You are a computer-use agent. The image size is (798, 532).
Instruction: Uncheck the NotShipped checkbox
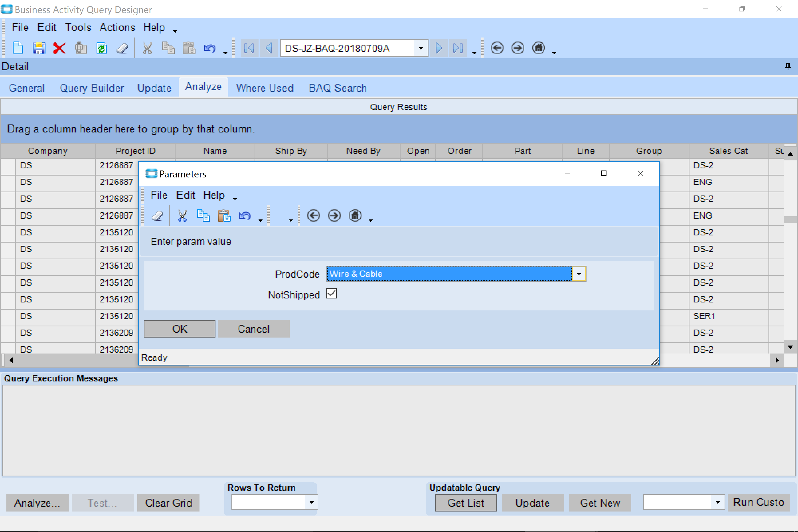pyautogui.click(x=331, y=293)
